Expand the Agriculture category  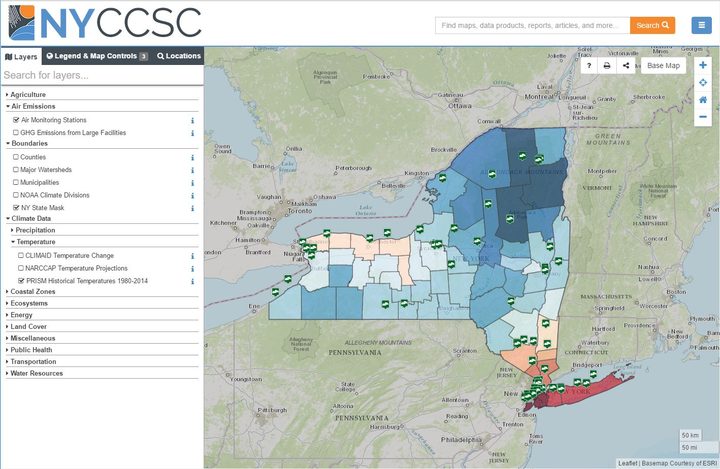point(28,94)
